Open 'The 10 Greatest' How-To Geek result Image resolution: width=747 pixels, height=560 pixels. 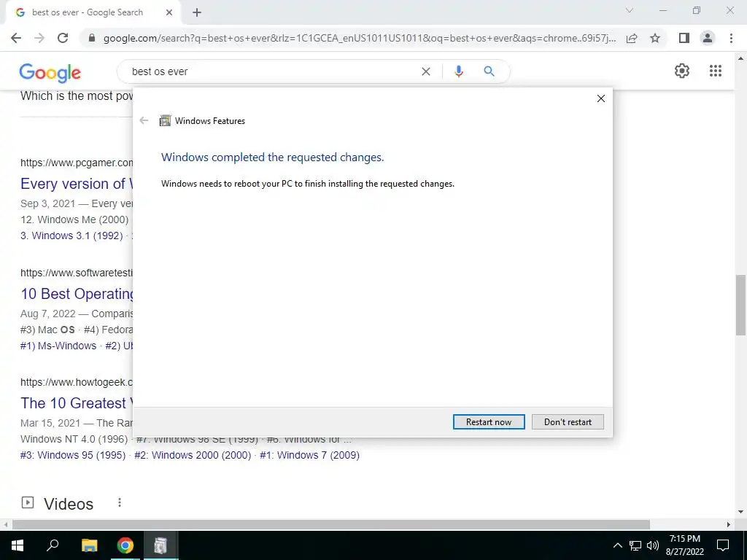coord(76,403)
